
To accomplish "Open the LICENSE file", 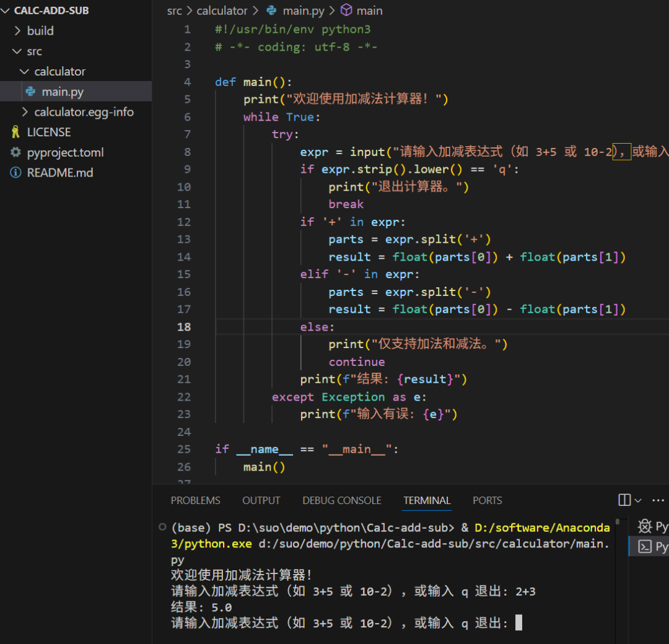I will pyautogui.click(x=49, y=133).
